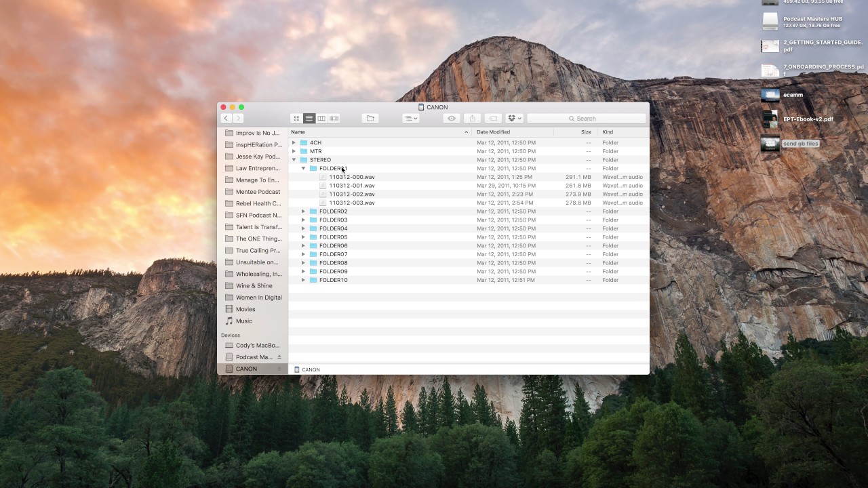This screenshot has height=488, width=868.
Task: Click into the Finder Search field
Action: point(587,119)
